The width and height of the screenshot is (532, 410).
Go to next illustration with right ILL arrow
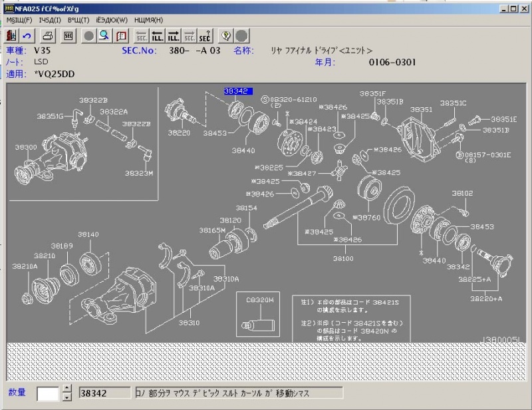174,35
